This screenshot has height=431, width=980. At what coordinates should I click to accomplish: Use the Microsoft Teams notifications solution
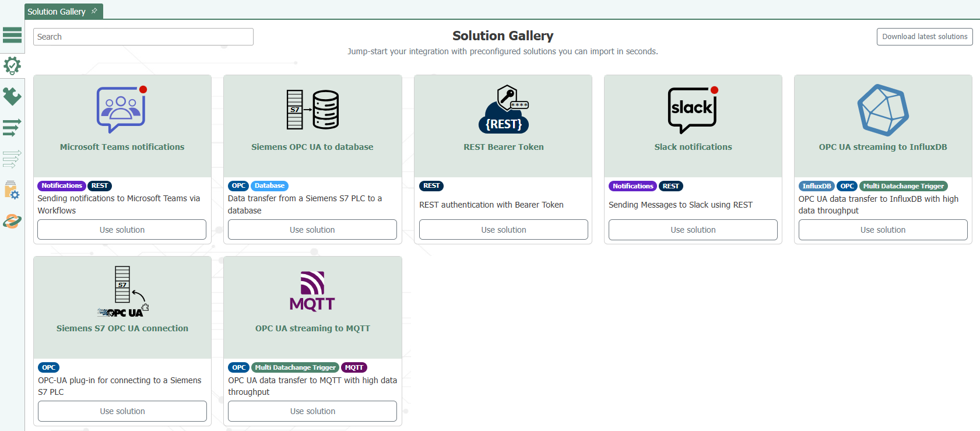pos(122,230)
